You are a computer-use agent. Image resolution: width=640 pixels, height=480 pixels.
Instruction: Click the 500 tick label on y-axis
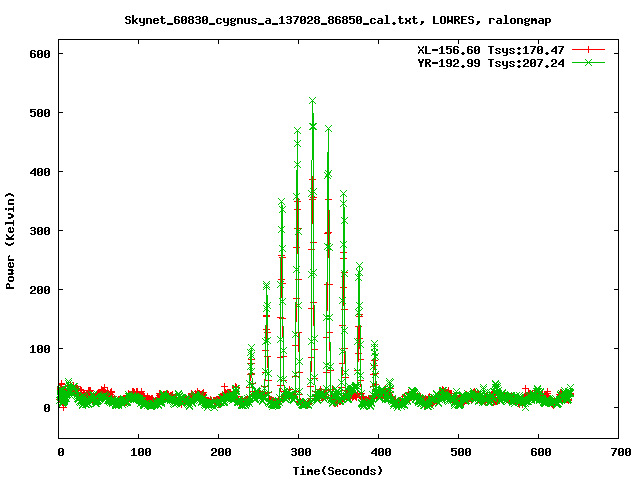pyautogui.click(x=40, y=113)
